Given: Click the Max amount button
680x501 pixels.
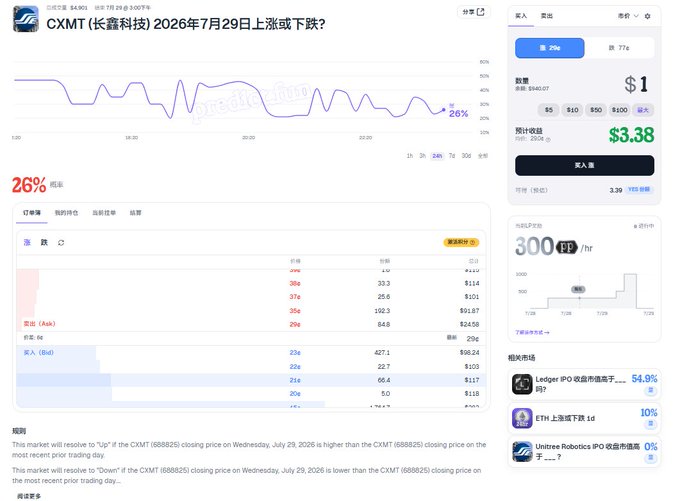Looking at the screenshot, I should point(643,110).
